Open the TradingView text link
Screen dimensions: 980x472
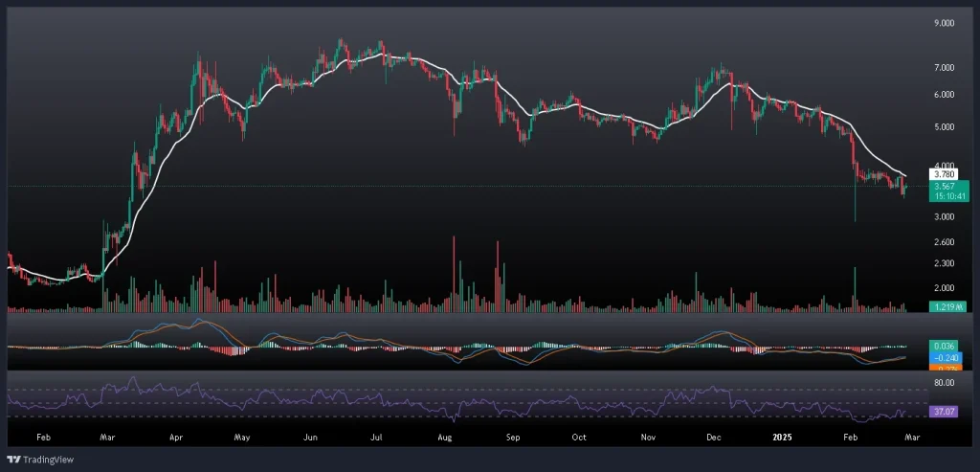pyautogui.click(x=50, y=459)
